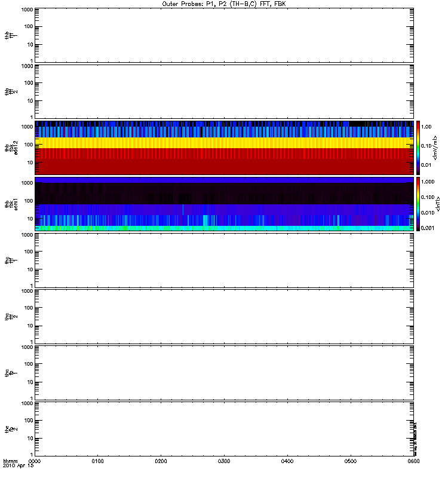Click the '100' tick of the bottom thc panel
Image resolution: width=448 pixels, height=478 pixels.
[29, 421]
